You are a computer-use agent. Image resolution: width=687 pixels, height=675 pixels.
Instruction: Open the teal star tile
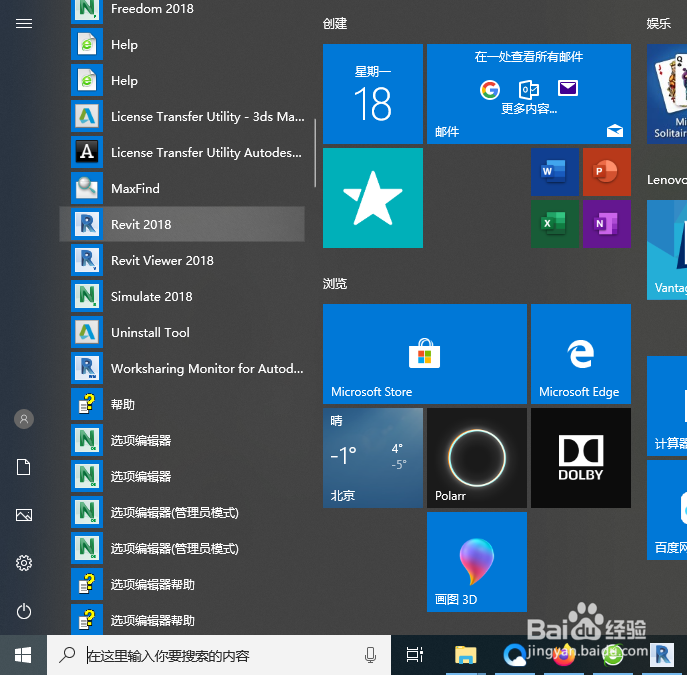(x=373, y=198)
